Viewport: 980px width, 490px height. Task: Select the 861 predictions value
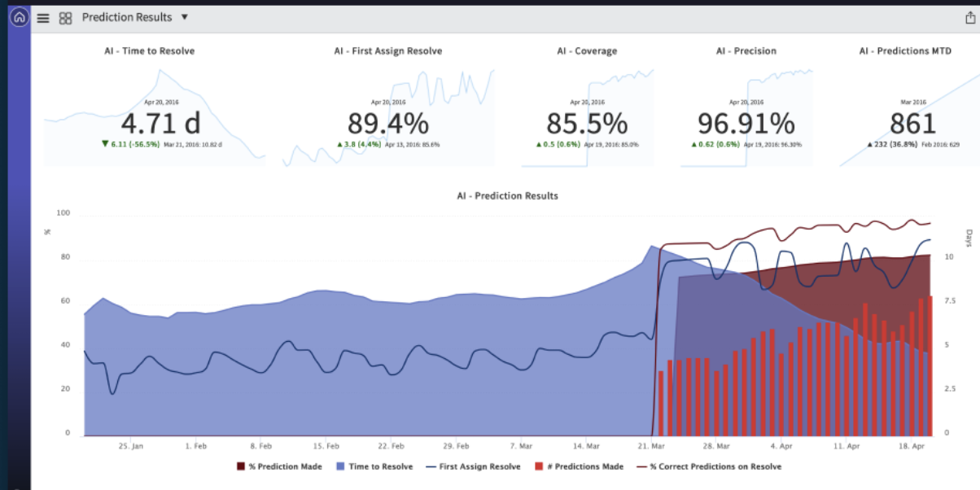coord(913,123)
